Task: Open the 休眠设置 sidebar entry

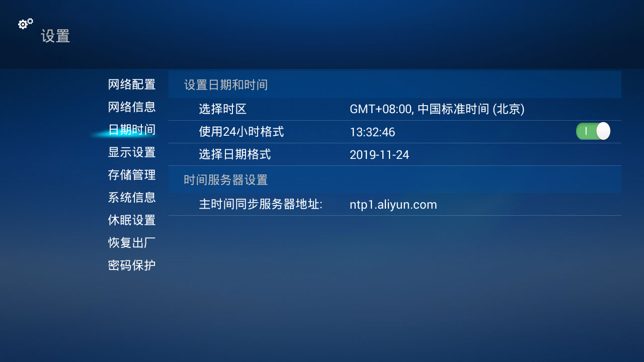Action: click(132, 220)
